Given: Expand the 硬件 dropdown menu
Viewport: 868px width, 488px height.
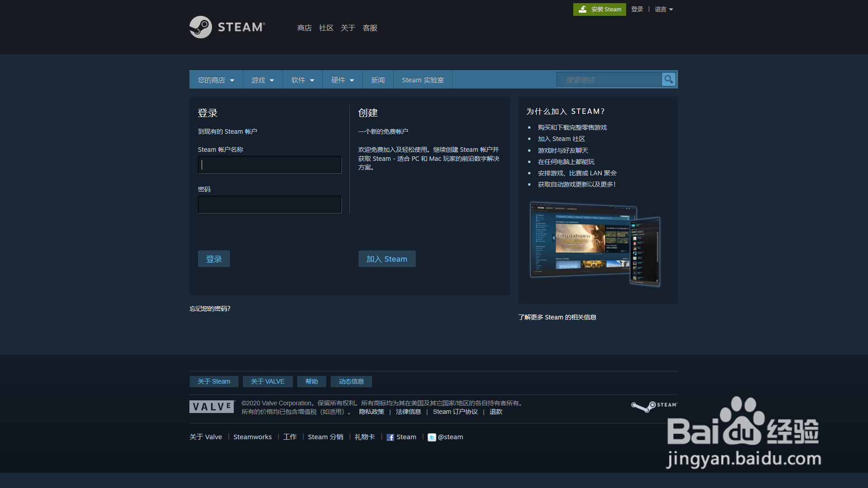Looking at the screenshot, I should point(342,80).
